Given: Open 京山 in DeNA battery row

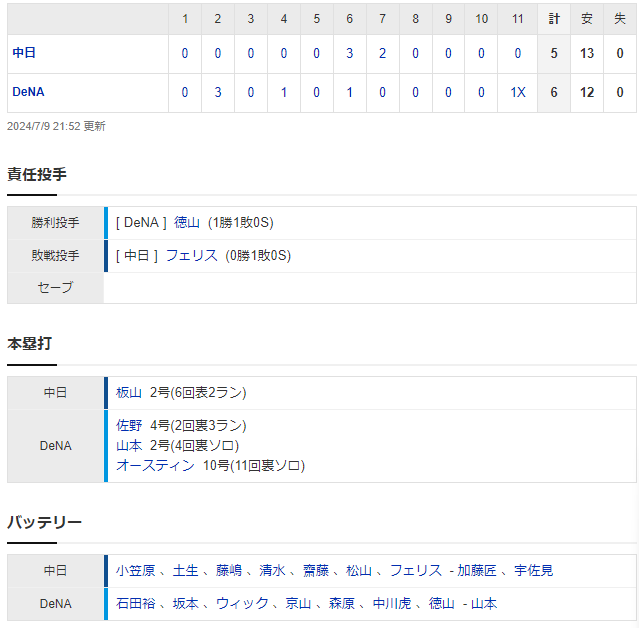Looking at the screenshot, I should point(298,604).
